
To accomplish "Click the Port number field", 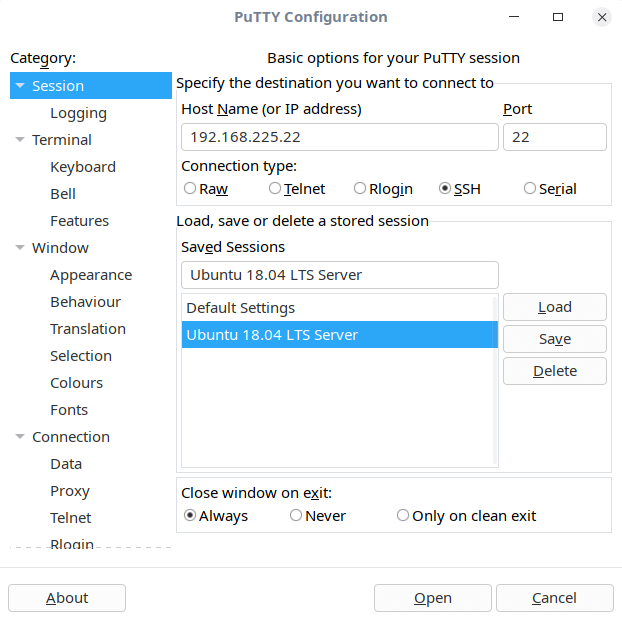I will [x=554, y=137].
